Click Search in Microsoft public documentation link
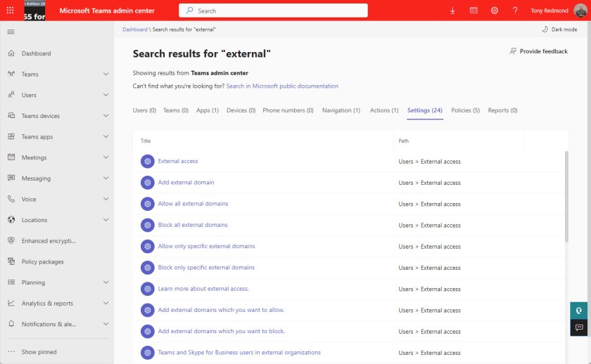591x364 pixels. [282, 86]
